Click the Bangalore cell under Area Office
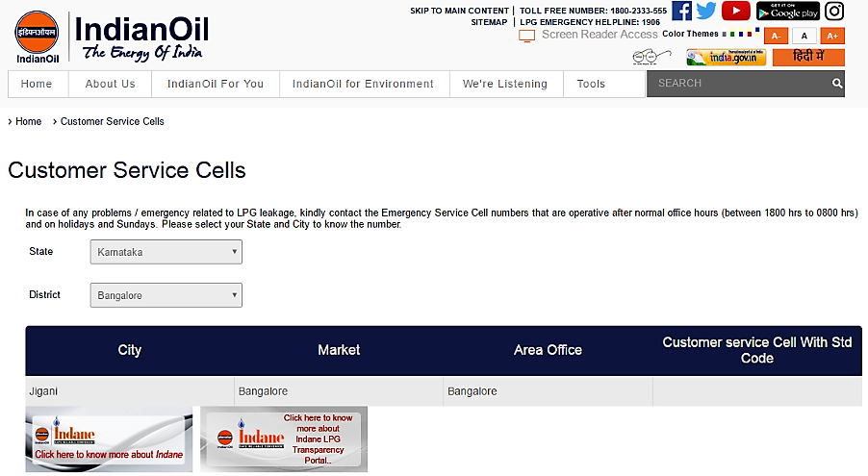 click(x=549, y=391)
